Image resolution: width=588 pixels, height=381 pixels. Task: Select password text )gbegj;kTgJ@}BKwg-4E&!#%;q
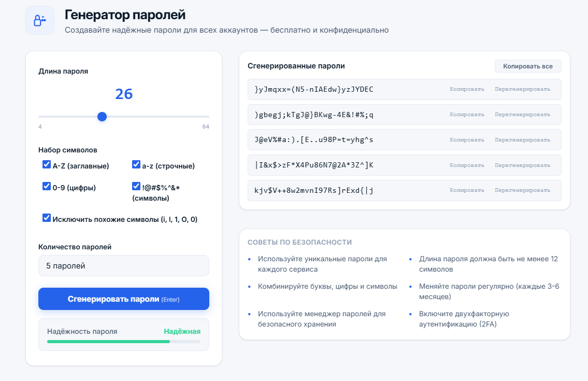pos(314,115)
